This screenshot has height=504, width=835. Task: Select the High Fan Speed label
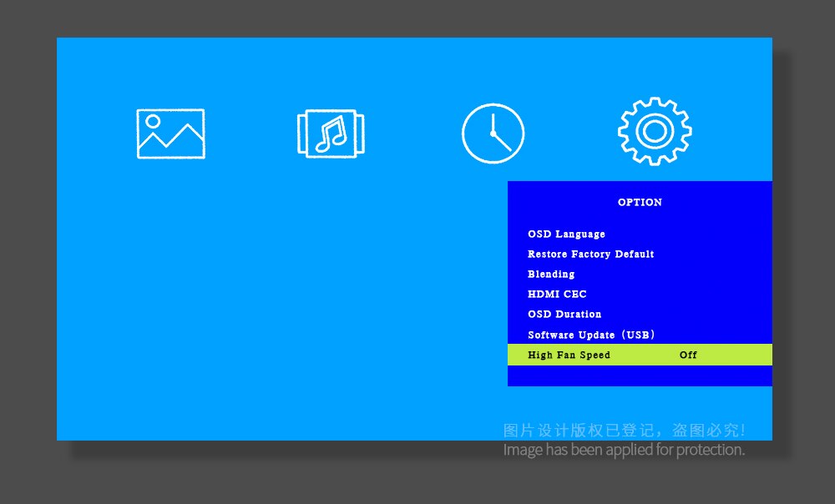click(x=569, y=355)
